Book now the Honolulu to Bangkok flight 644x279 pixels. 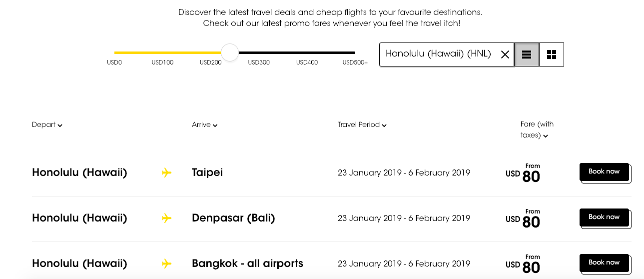(604, 263)
